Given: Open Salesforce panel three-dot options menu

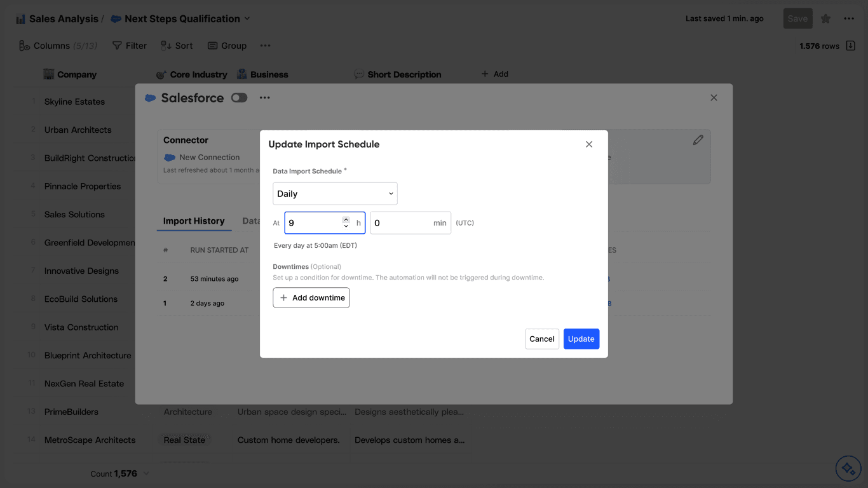Looking at the screenshot, I should 265,98.
